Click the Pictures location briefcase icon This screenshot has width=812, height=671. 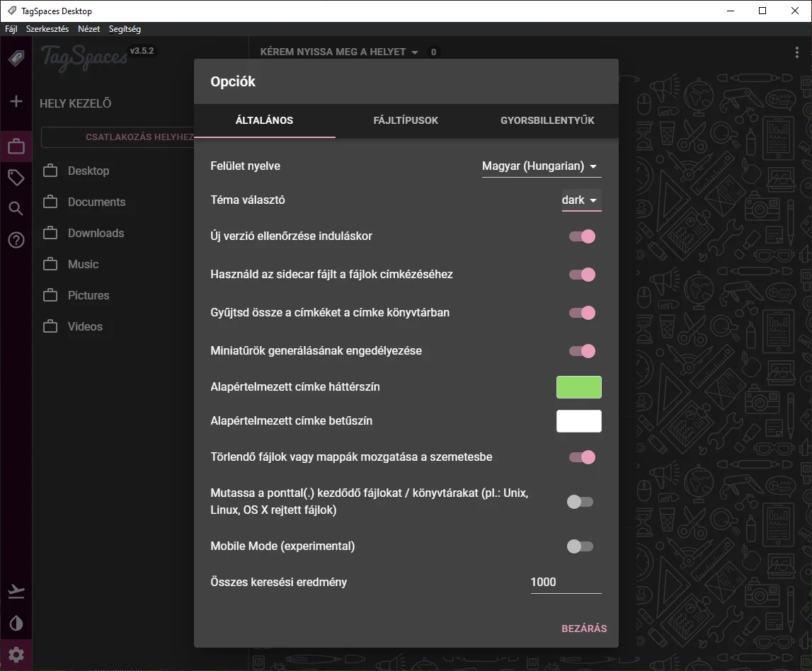50,295
